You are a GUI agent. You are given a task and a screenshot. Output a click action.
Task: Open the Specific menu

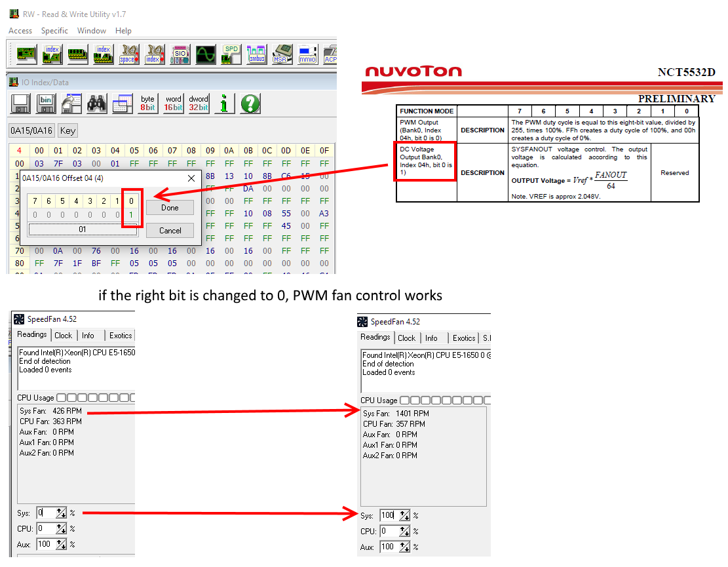pyautogui.click(x=54, y=31)
